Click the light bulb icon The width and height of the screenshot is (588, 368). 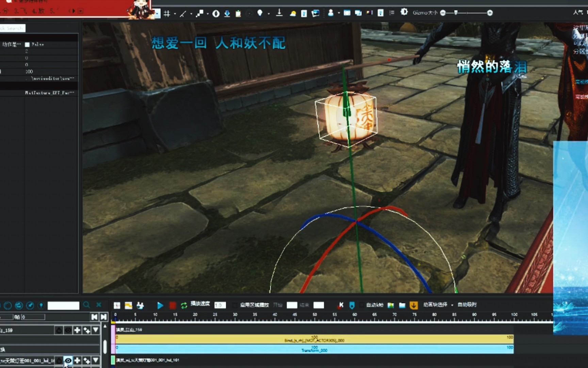click(x=260, y=13)
